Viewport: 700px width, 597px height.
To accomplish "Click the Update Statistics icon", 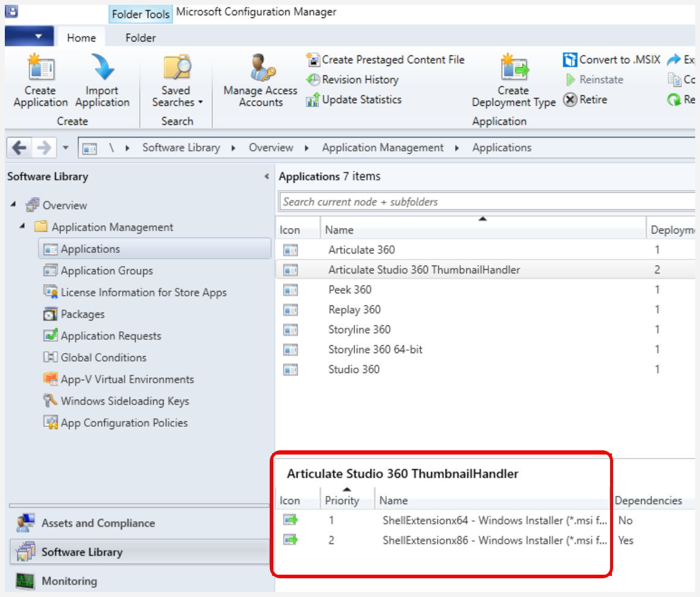I will coord(313,100).
